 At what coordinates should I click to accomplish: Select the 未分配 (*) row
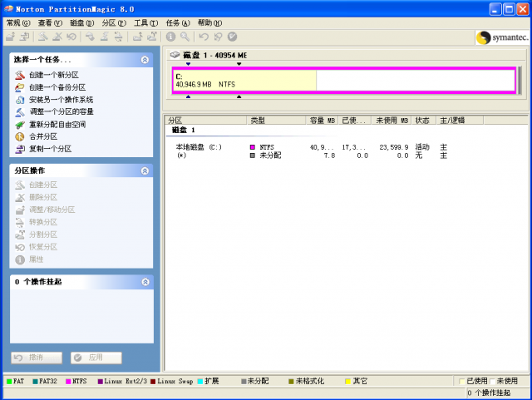(312, 156)
